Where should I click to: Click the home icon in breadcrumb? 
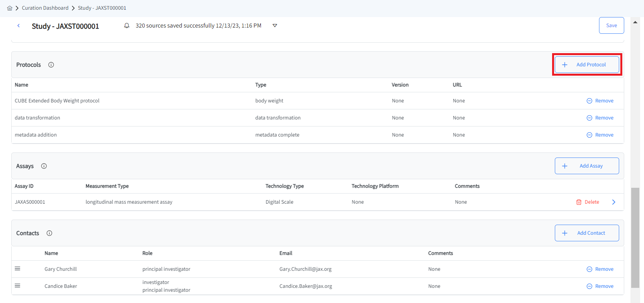[10, 8]
